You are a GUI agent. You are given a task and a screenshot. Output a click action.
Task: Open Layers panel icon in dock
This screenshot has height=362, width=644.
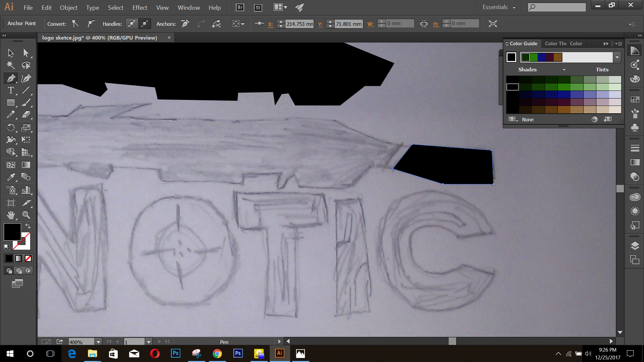pyautogui.click(x=635, y=246)
